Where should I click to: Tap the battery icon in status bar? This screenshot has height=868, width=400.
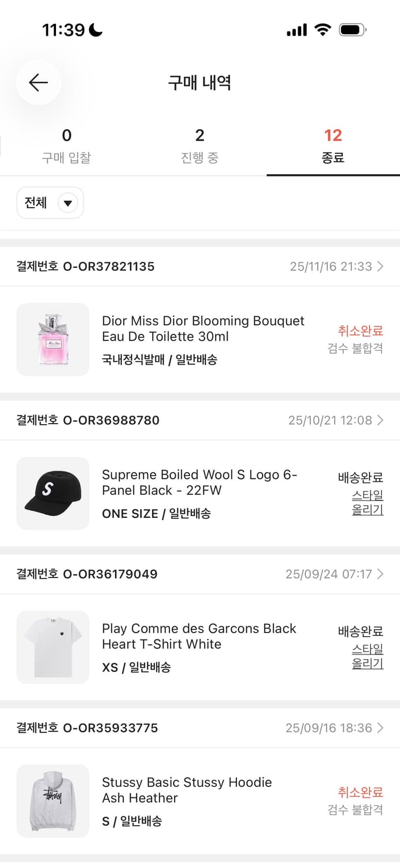point(352,30)
